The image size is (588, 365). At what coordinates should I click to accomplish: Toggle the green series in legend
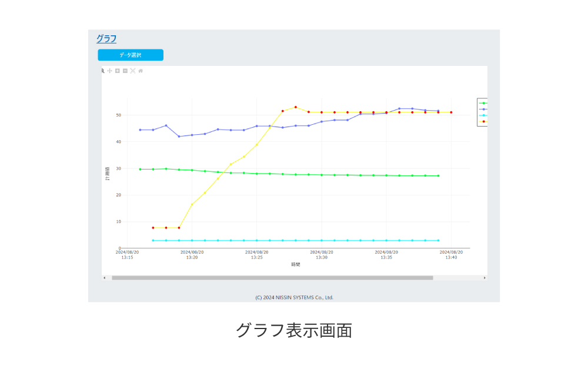click(483, 103)
